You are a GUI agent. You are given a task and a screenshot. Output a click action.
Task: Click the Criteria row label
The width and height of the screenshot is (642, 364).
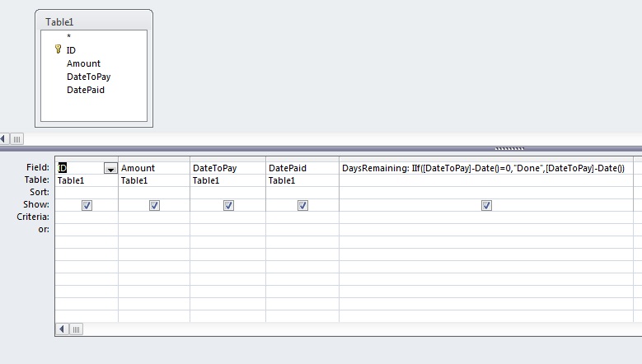click(x=33, y=217)
